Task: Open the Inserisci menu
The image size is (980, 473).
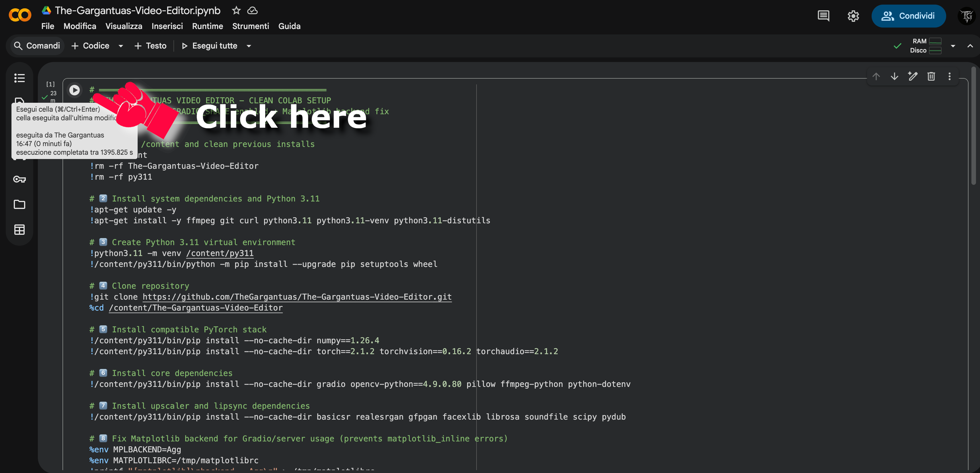Action: pos(167,26)
